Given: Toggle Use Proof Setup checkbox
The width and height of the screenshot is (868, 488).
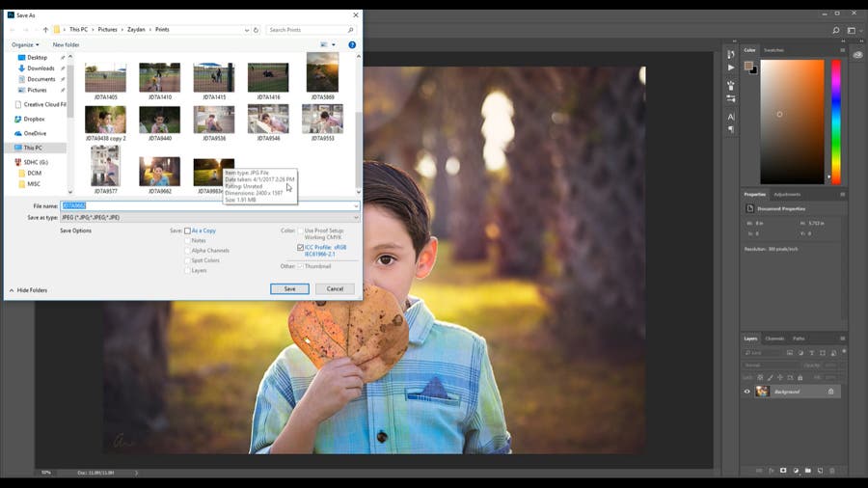Looking at the screenshot, I should [301, 230].
